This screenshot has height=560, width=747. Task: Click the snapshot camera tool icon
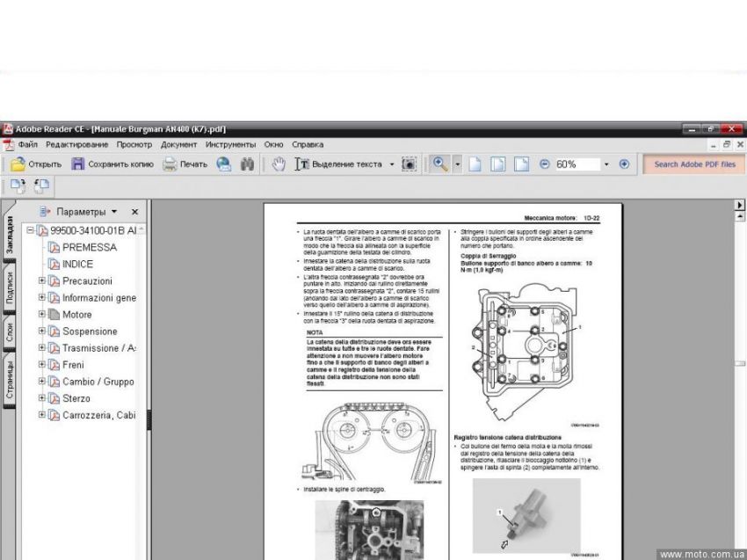[x=409, y=164]
